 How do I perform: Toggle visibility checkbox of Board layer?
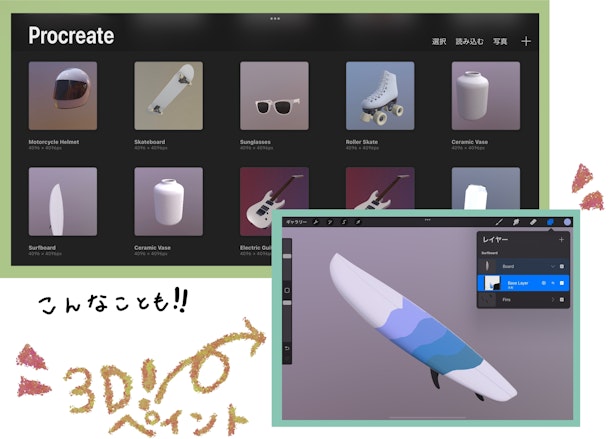coord(562,266)
